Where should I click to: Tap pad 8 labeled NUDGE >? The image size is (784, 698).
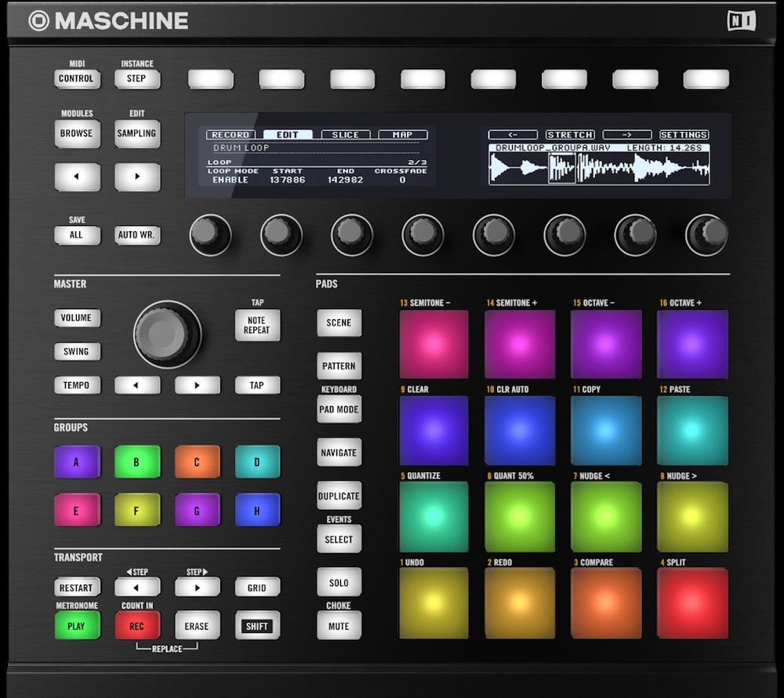point(692,517)
